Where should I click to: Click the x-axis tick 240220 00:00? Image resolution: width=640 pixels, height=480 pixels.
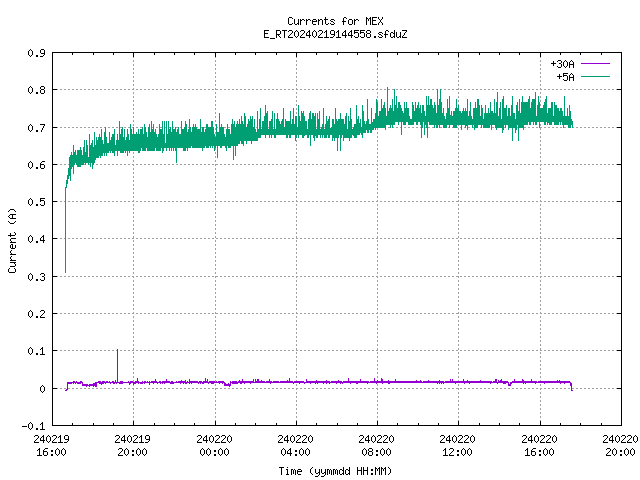click(x=214, y=445)
